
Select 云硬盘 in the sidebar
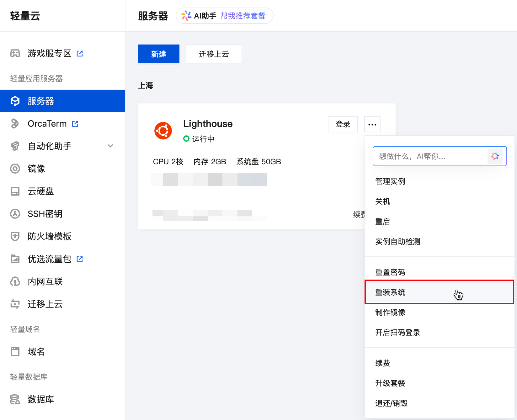click(x=40, y=191)
